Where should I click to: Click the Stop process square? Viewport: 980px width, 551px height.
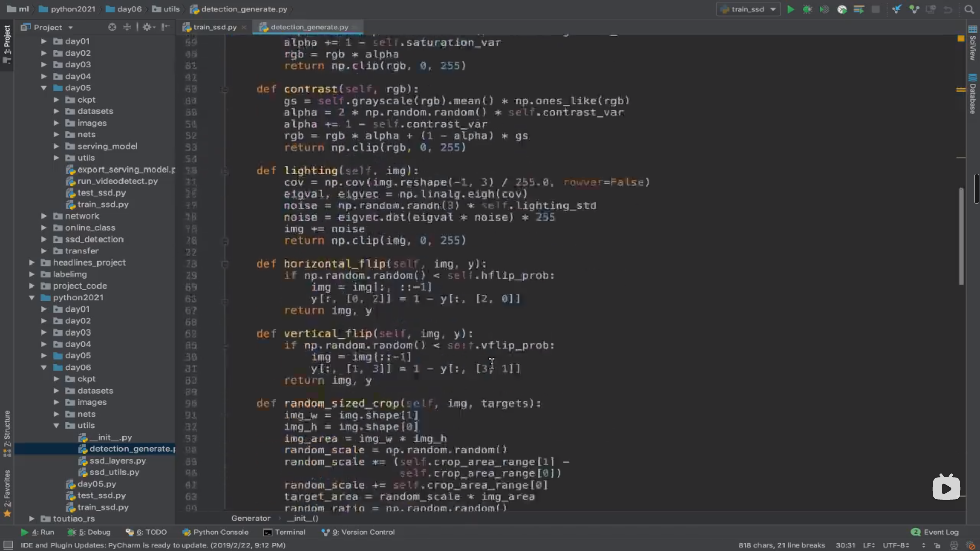point(876,9)
